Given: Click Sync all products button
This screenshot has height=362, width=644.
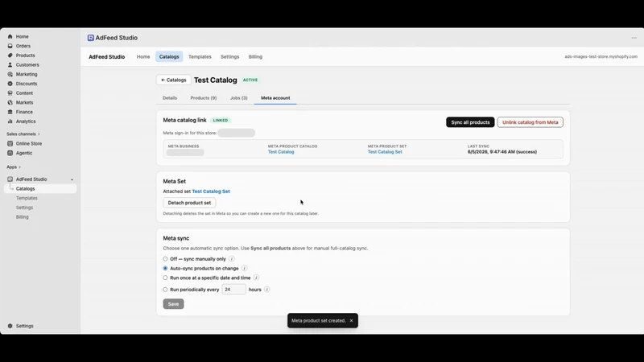Looking at the screenshot, I should pyautogui.click(x=470, y=122).
